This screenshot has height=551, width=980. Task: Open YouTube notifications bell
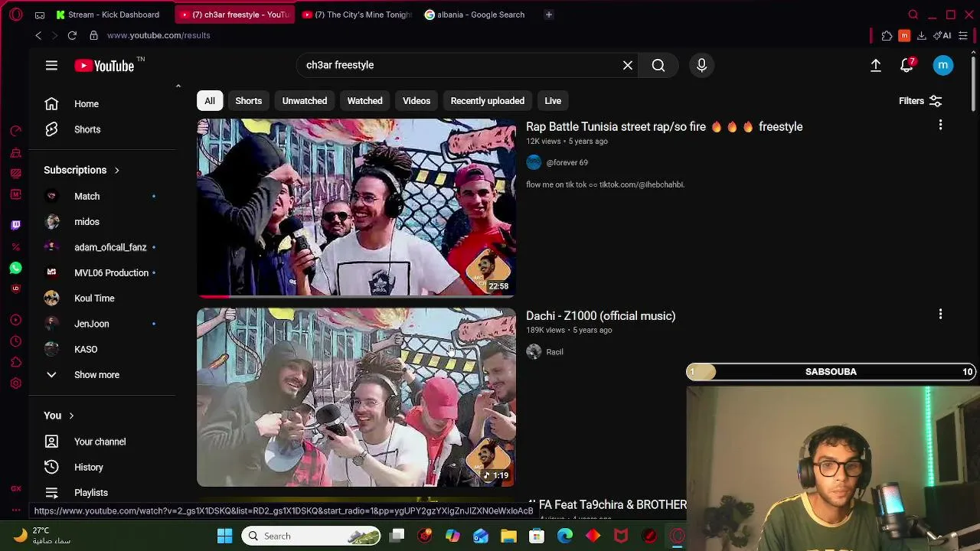pos(907,66)
